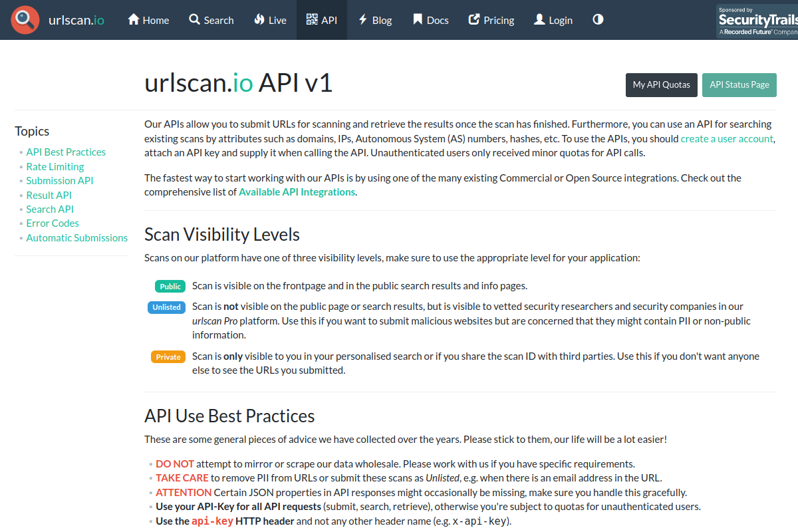Click the orange Private visibility badge
Viewport: 798px width, 532px height.
pos(168,357)
